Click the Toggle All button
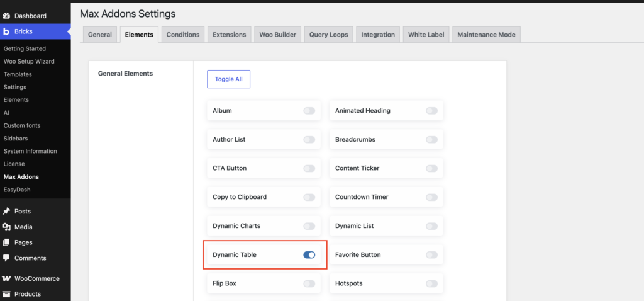 click(228, 79)
